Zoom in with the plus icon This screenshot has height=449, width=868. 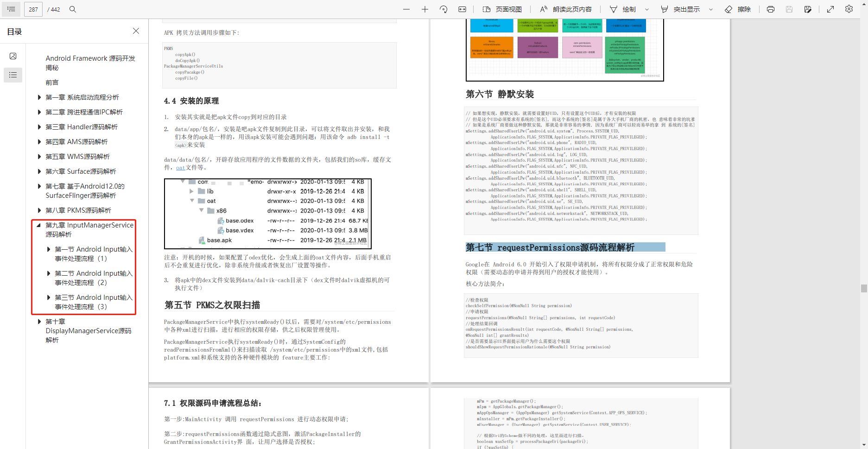point(425,9)
